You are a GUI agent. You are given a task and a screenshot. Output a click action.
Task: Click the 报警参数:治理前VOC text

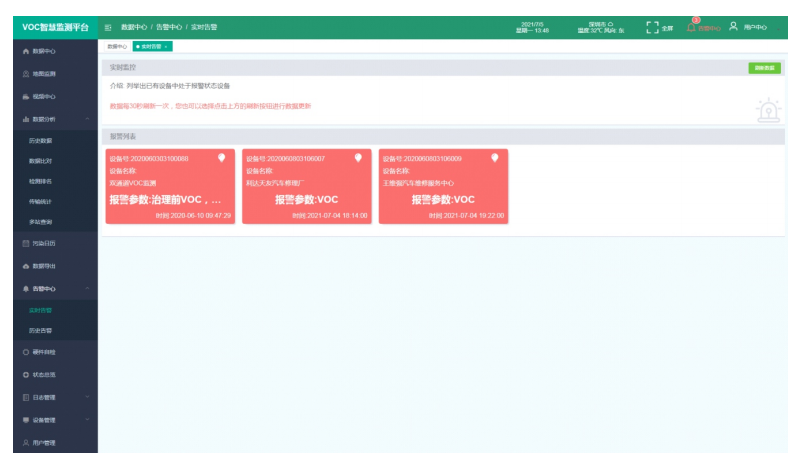pos(165,200)
